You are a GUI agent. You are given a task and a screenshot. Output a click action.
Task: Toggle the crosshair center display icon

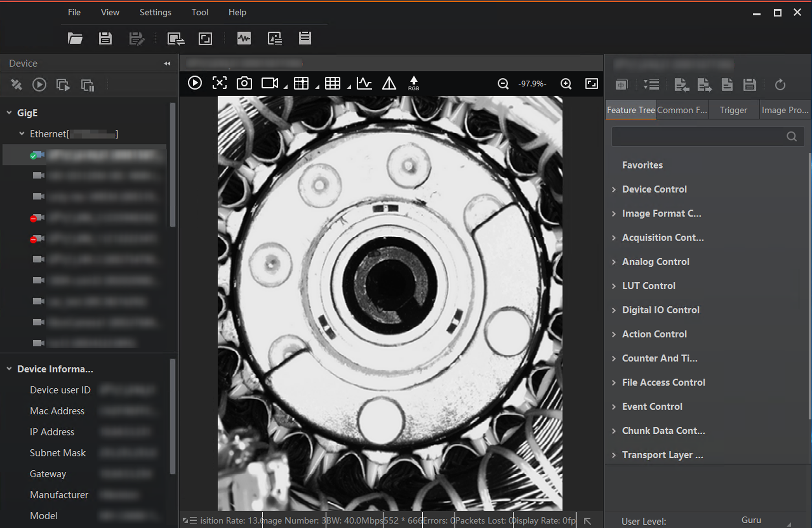(219, 83)
